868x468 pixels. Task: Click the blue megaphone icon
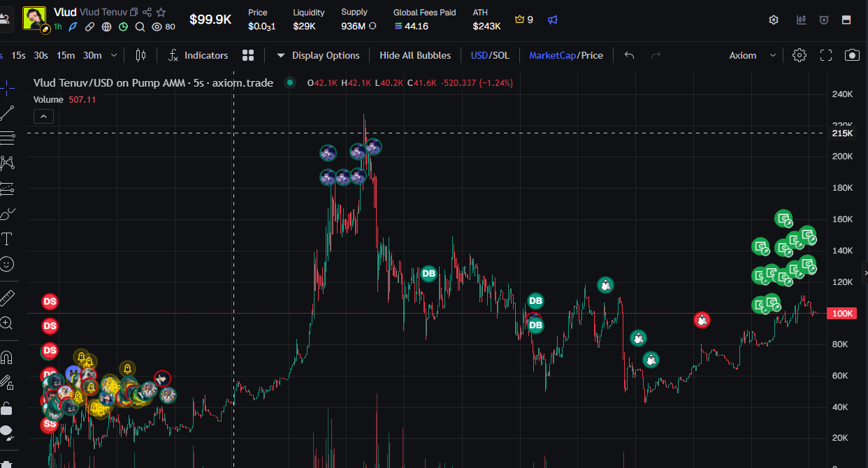tap(553, 20)
